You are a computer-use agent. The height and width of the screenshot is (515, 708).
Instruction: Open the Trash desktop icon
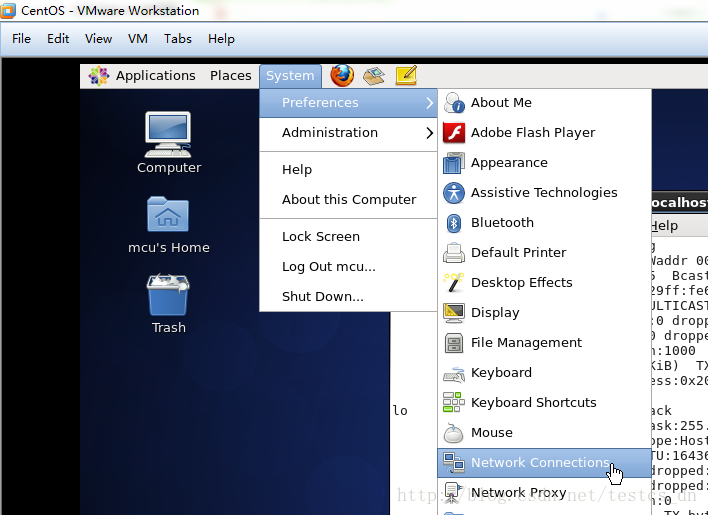(x=168, y=304)
